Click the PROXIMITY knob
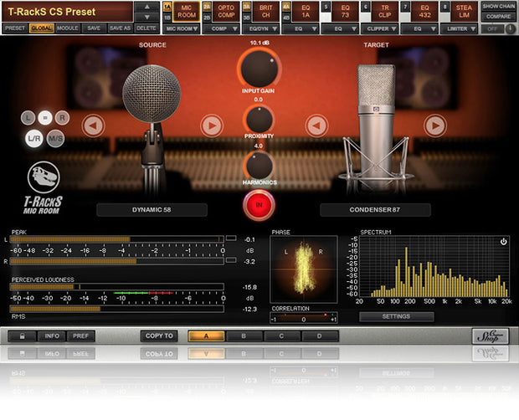Viewport: 519px width, 420px height. click(x=259, y=120)
